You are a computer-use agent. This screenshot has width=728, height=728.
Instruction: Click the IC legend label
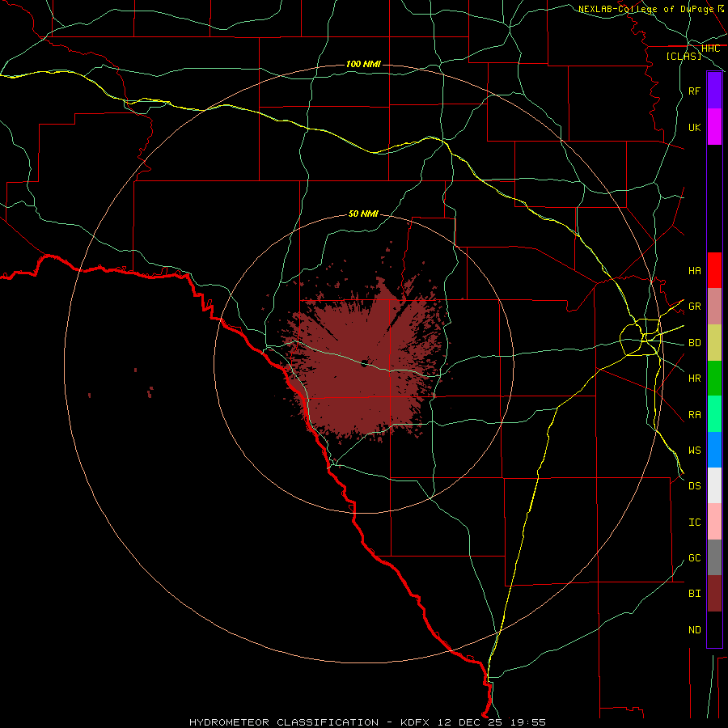pos(695,523)
